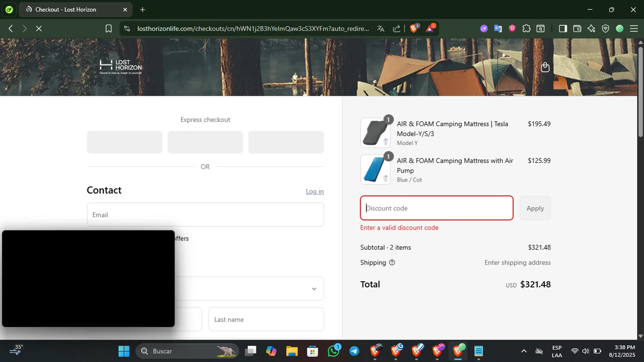The width and height of the screenshot is (644, 362).
Task: Expand the country dropdown chevron
Action: point(314,289)
